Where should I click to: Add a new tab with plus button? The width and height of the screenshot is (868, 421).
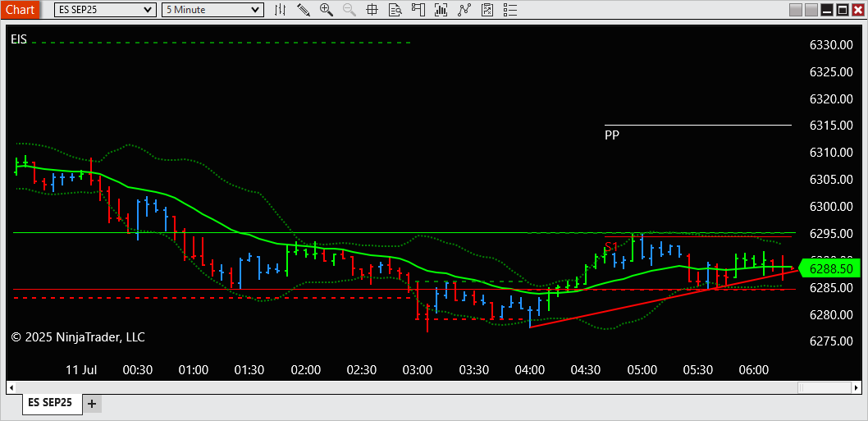pyautogui.click(x=92, y=404)
